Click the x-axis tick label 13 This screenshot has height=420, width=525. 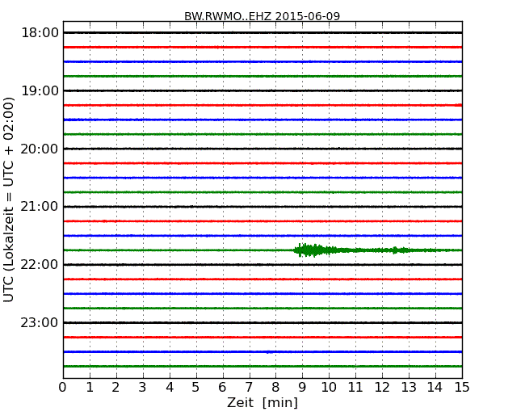409,388
